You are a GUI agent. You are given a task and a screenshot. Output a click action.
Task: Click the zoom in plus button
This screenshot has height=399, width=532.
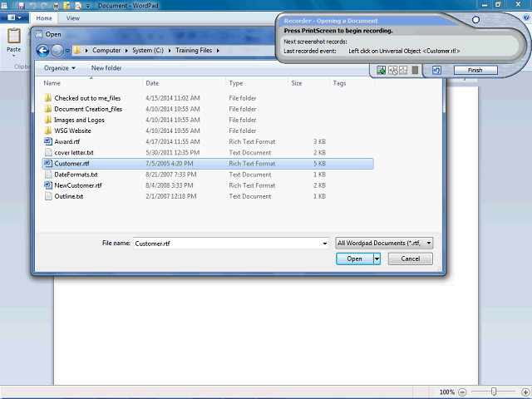[525, 392]
